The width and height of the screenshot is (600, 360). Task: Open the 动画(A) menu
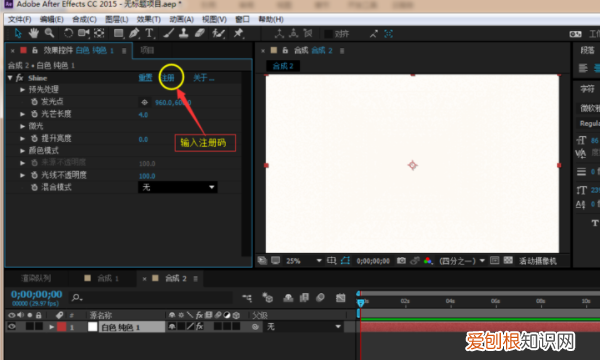point(181,20)
